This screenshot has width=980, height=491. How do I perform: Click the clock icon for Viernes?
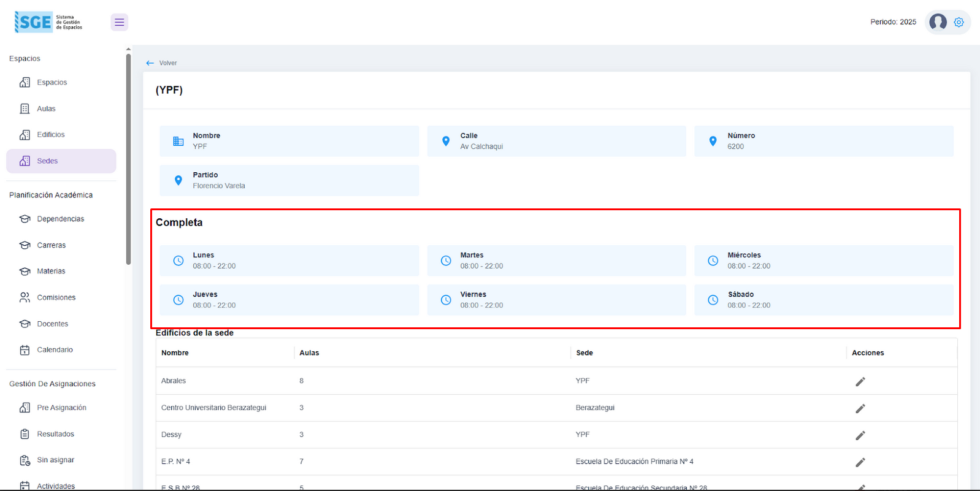coord(446,300)
